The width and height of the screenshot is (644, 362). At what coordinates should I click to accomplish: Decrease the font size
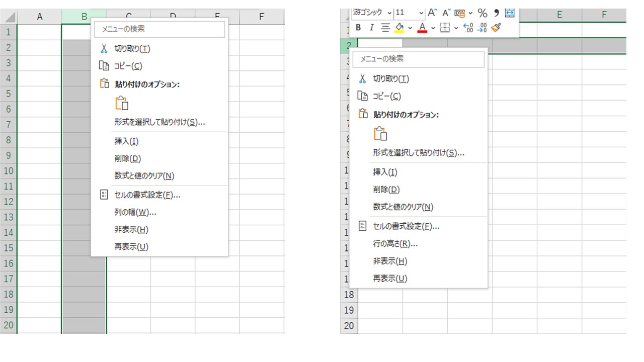click(445, 13)
